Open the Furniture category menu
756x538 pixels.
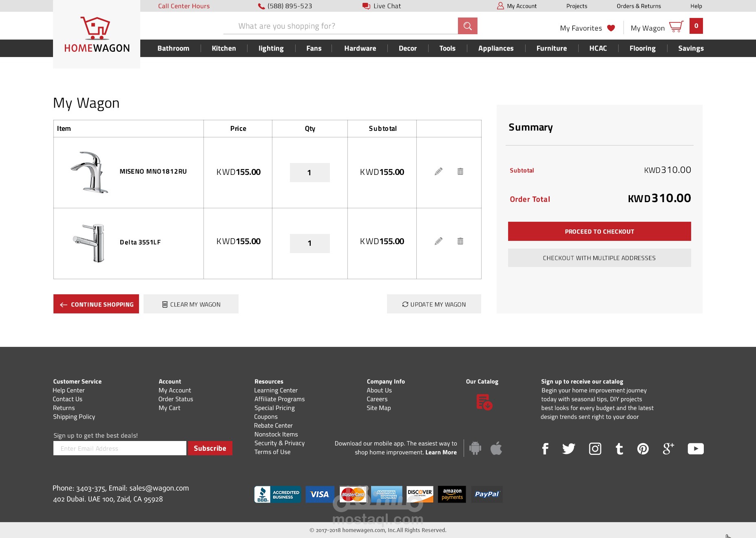point(552,49)
